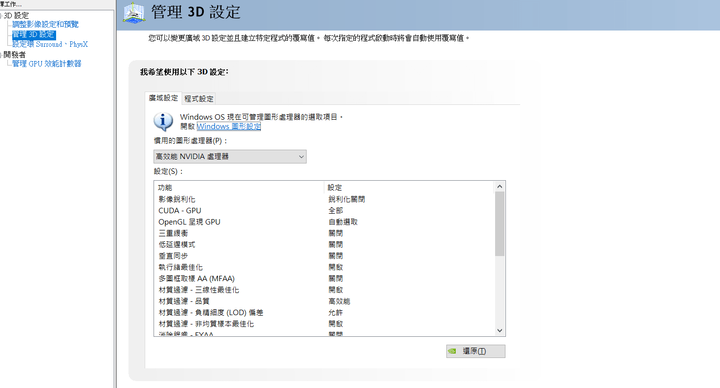Click the blue information bubble icon

point(163,122)
